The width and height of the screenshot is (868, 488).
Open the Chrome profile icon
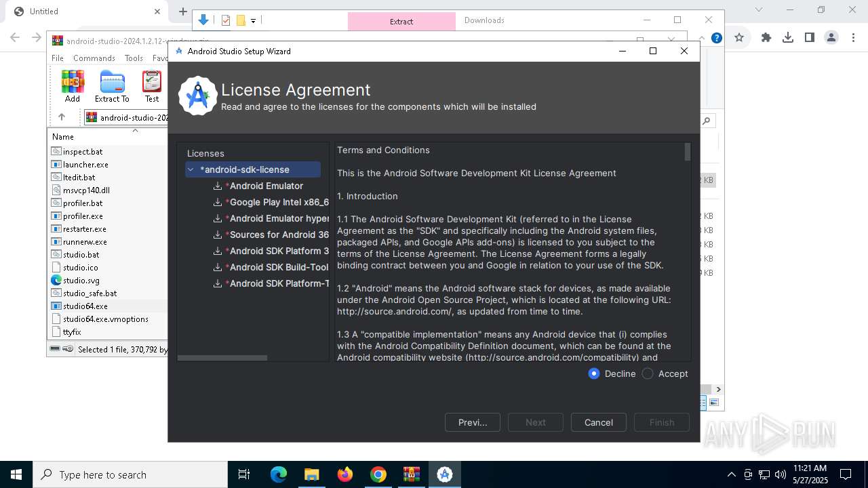(831, 38)
